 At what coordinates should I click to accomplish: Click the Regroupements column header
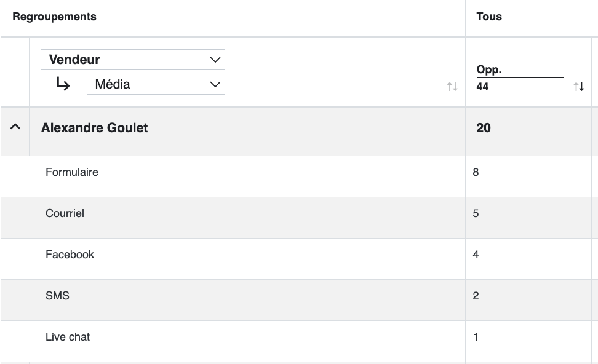[54, 17]
